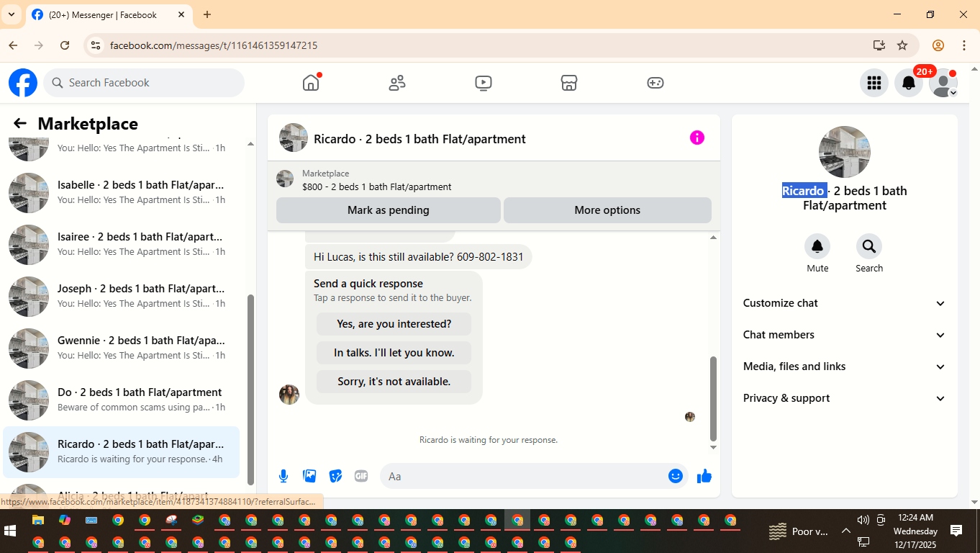The image size is (980, 553).
Task: Click the browser address bar URL
Action: [214, 45]
